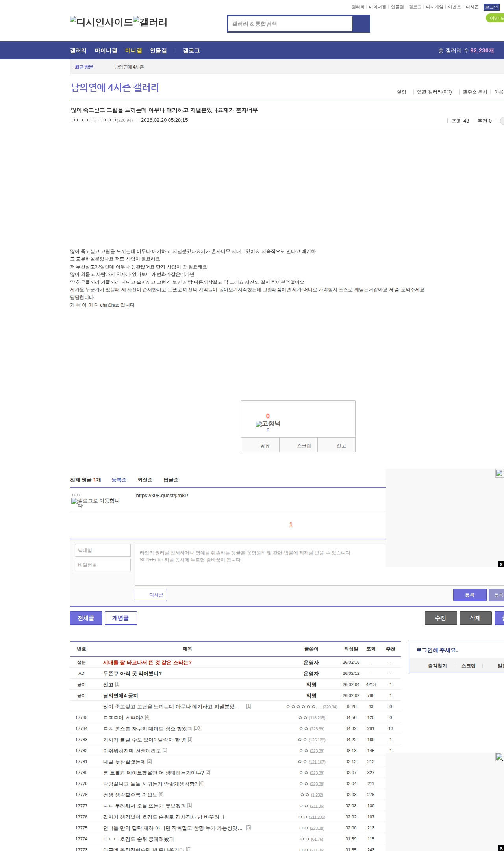Toggle the 야간 모드 night mode switch

(495, 18)
